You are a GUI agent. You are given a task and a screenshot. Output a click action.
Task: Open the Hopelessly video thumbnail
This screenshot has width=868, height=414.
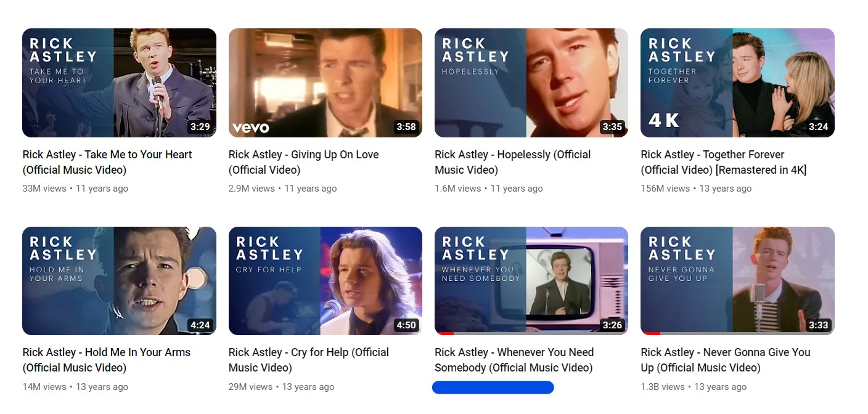531,83
